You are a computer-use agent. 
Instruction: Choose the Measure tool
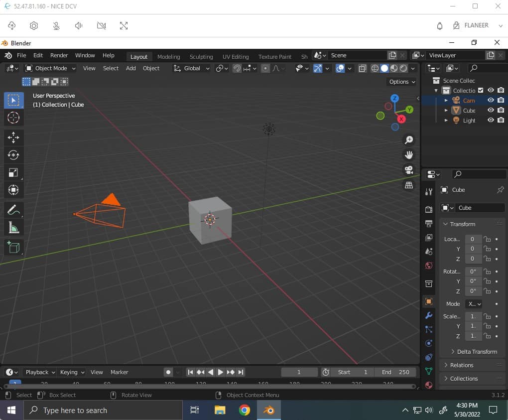tap(13, 228)
